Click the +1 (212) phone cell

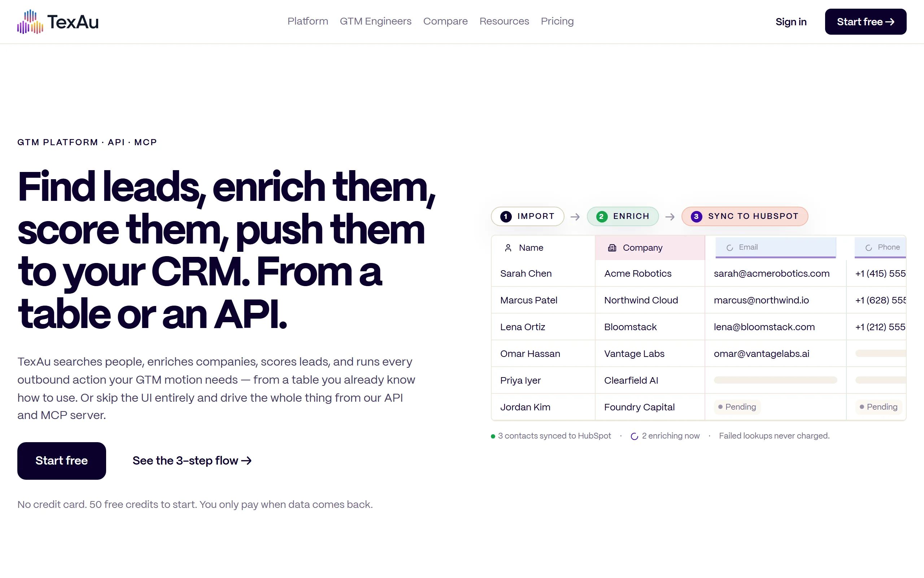877,327
